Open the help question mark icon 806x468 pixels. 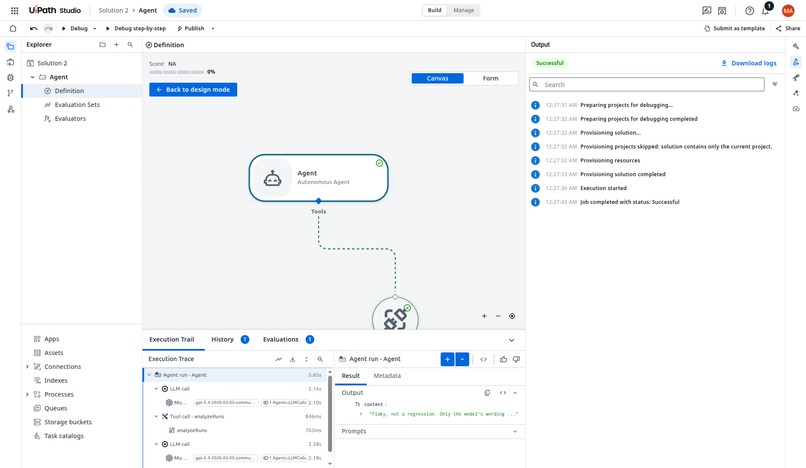(x=749, y=11)
